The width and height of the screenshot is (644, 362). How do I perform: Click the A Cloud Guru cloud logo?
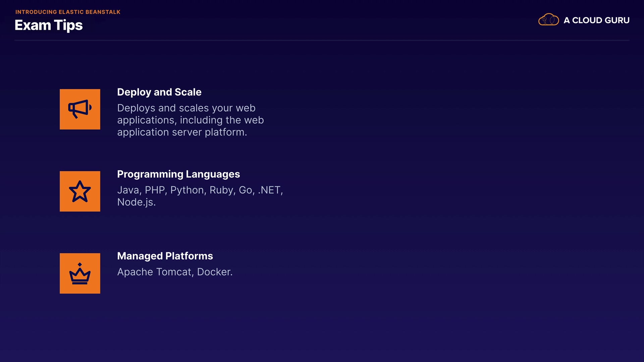tap(548, 20)
